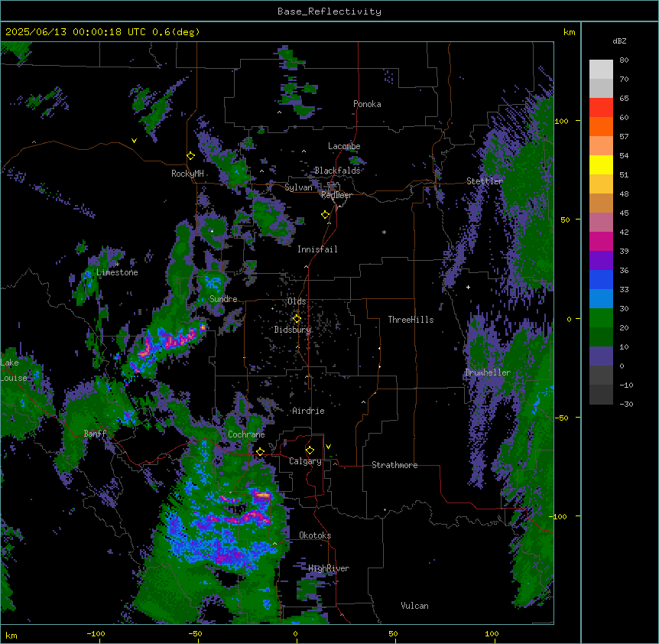The width and height of the screenshot is (659, 644).
Task: Select the Airdrie label
Action: (x=308, y=411)
